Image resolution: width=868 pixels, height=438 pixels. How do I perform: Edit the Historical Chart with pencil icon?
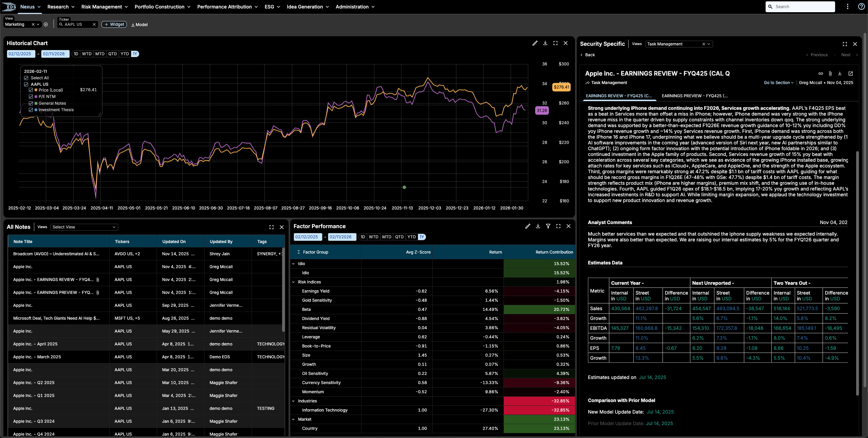[x=535, y=43]
